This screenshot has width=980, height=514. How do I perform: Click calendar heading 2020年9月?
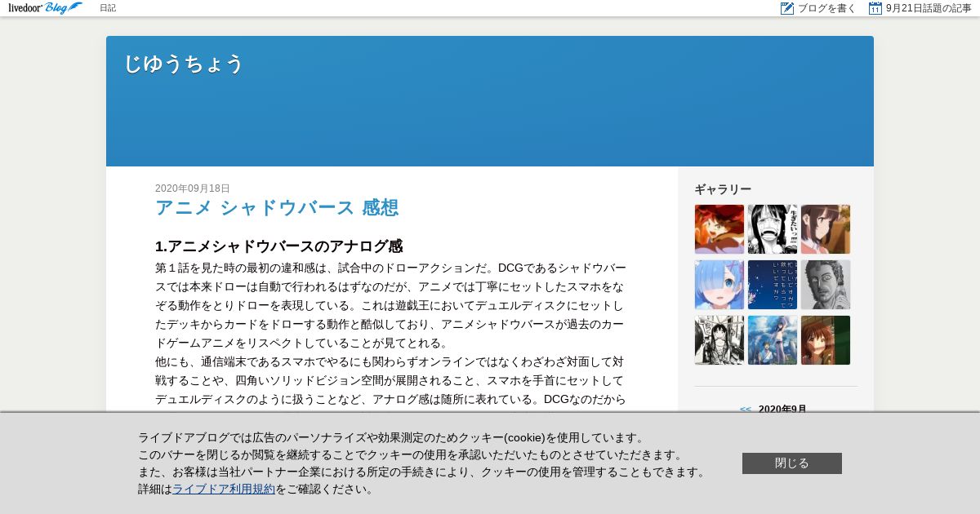782,409
